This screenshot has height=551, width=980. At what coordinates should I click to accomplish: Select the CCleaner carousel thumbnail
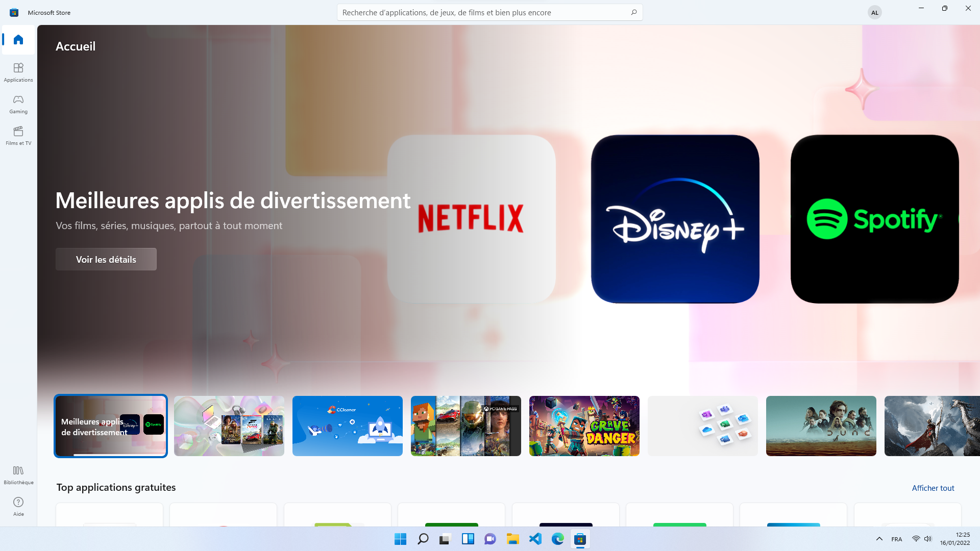point(348,426)
